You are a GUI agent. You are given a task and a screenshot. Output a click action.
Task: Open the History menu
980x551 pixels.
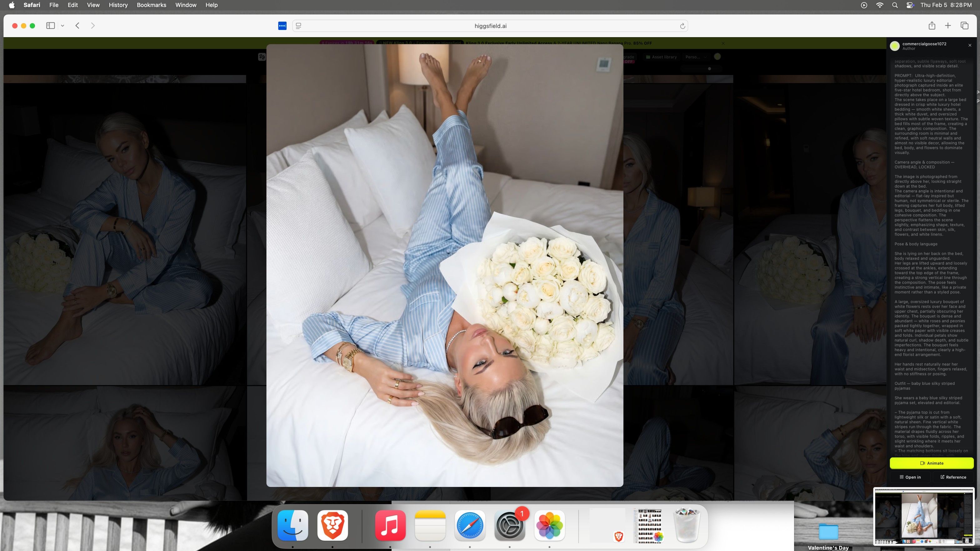tap(118, 5)
